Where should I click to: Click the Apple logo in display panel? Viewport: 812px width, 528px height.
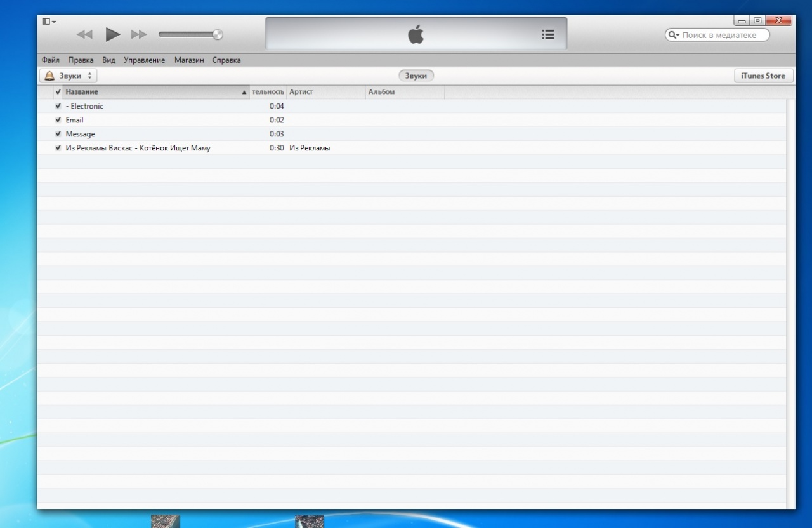416,34
